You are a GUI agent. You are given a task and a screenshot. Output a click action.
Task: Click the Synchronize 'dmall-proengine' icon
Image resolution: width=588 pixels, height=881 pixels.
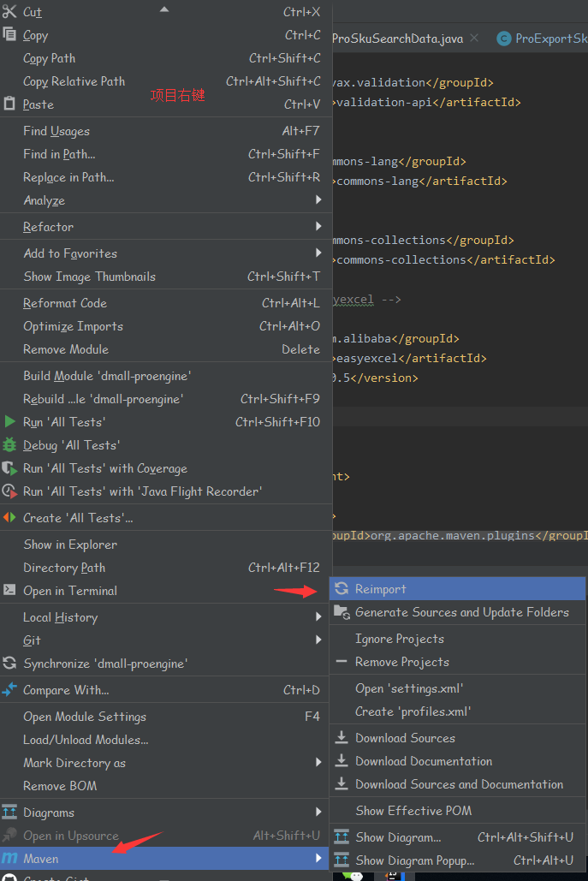pos(9,664)
